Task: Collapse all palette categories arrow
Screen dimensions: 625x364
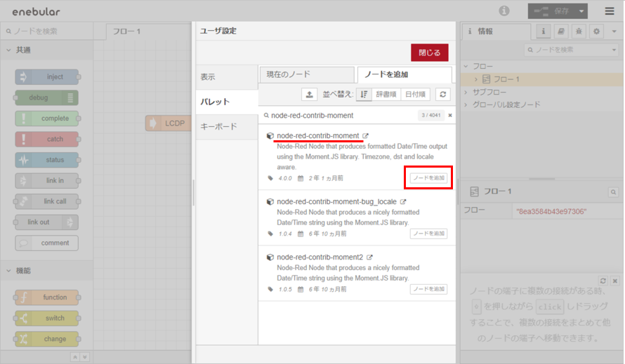Action: click(x=75, y=357)
